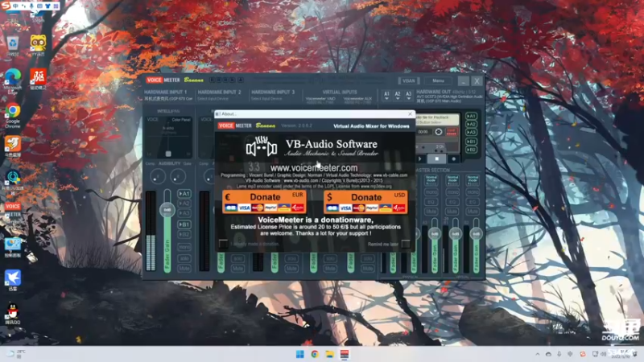Toggle B2 routing on Hardware Input 1
Image resolution: width=644 pixels, height=362 pixels.
coord(184,234)
